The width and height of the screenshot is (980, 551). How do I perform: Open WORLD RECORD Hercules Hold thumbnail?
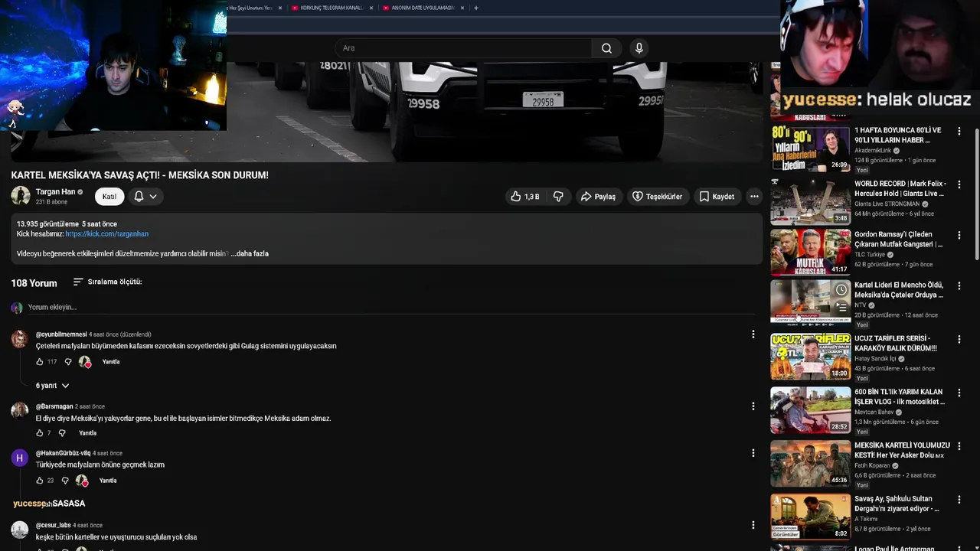coord(810,201)
